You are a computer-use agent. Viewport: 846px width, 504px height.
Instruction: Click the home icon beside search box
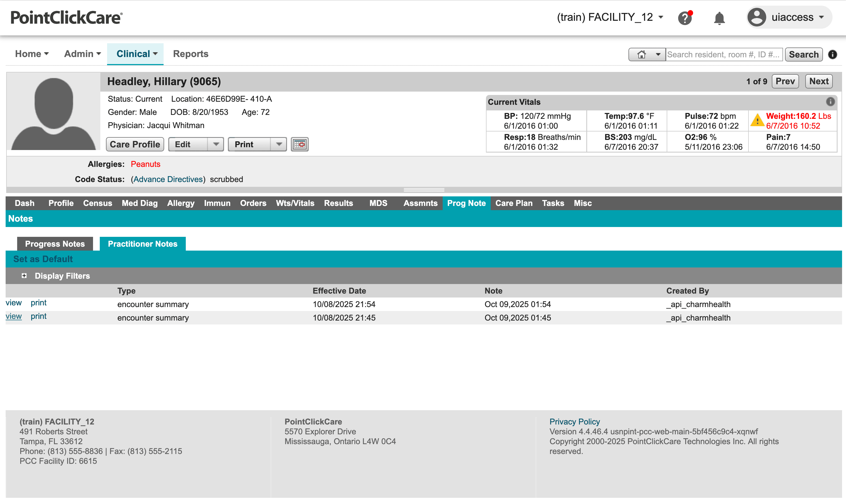pos(641,54)
